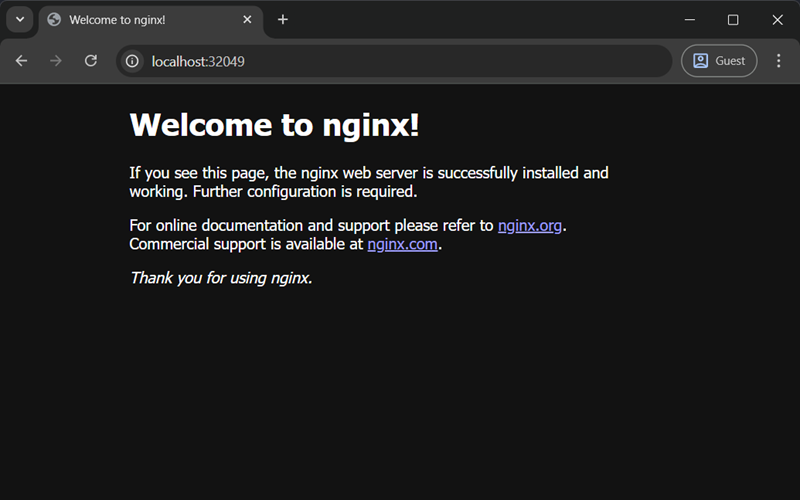
Task: Follow the nginx.org link
Action: point(530,226)
